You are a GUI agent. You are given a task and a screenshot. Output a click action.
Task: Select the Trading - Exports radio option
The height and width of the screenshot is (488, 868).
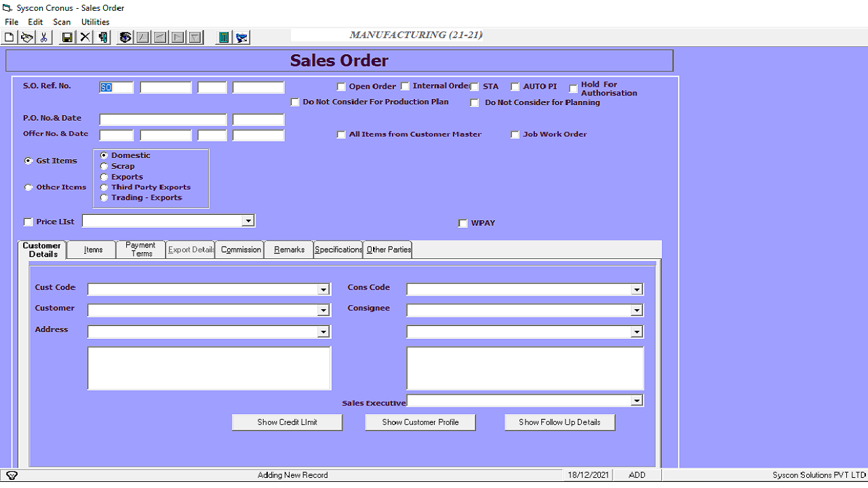click(104, 198)
